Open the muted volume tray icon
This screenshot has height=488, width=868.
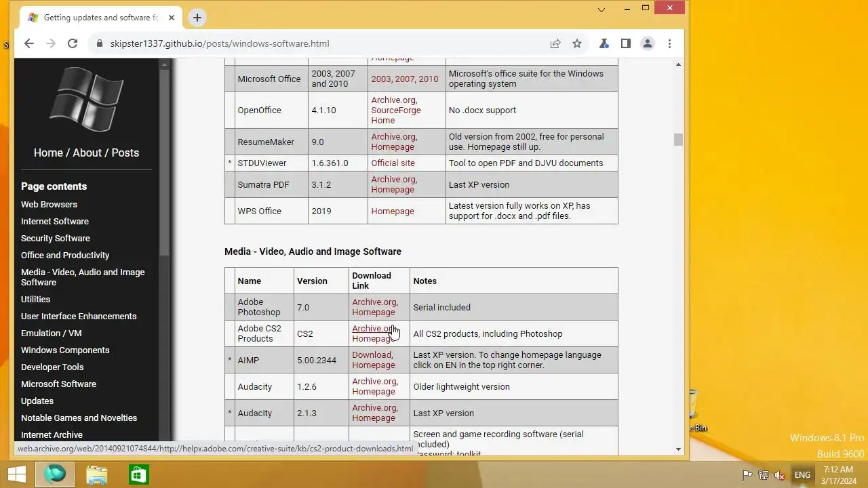781,475
